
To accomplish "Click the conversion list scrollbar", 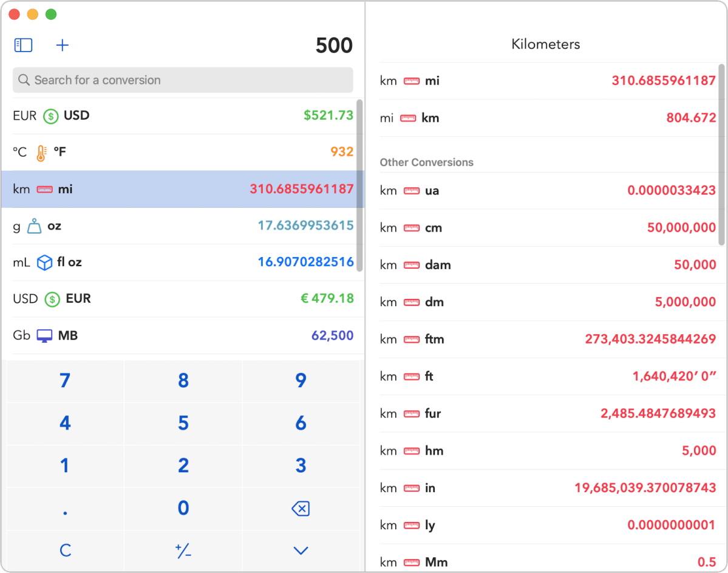I will tap(360, 185).
